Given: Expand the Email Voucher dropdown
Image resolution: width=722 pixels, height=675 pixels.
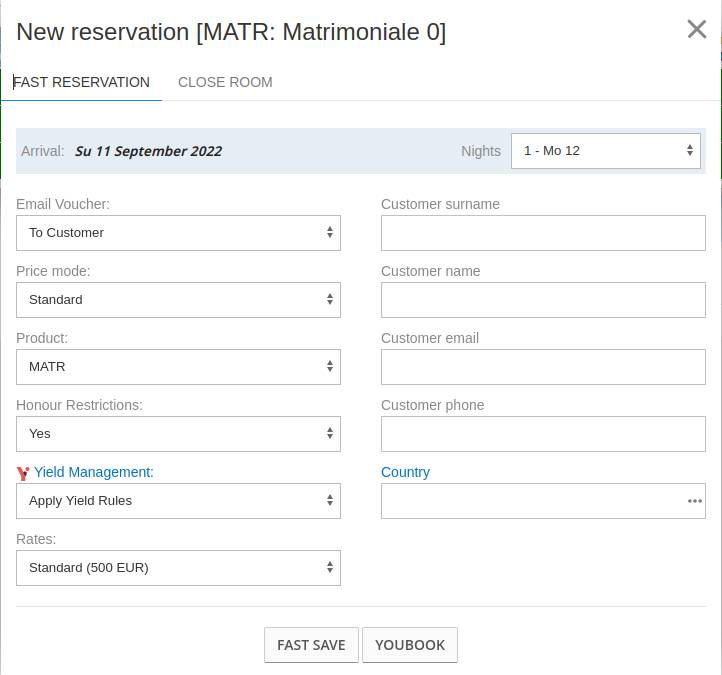Looking at the screenshot, I should [x=178, y=233].
